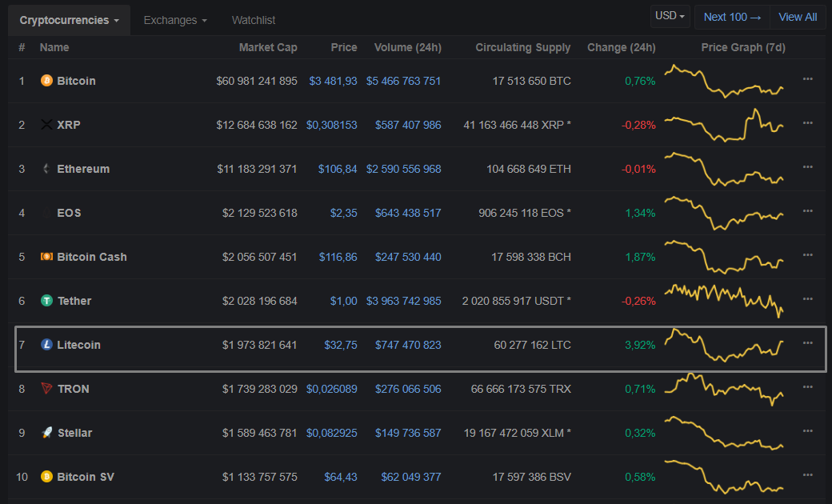
Task: Open Litecoin 7d price graph
Action: coord(724,345)
